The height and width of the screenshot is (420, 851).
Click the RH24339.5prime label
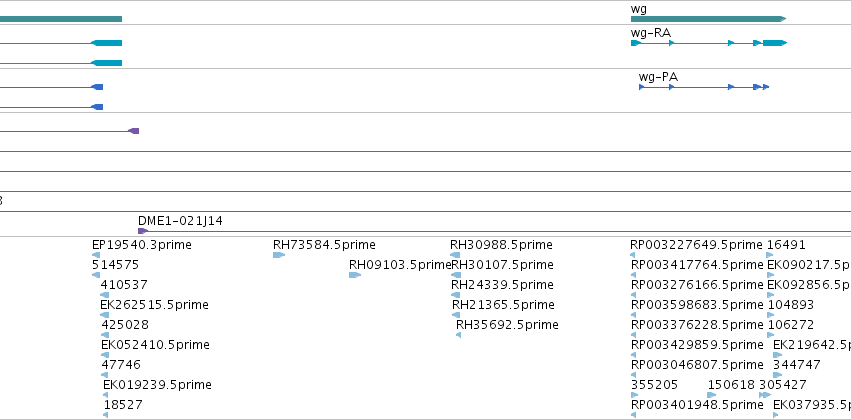(x=503, y=285)
